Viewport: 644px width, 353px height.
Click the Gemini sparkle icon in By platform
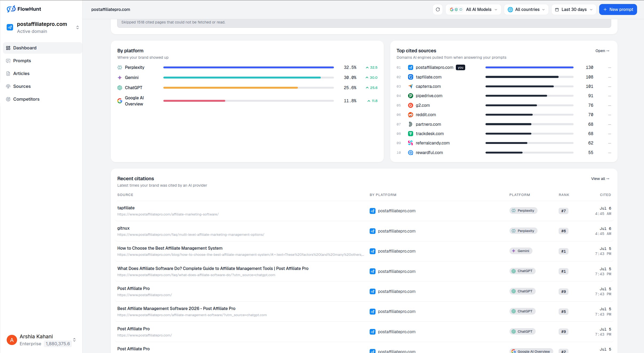pyautogui.click(x=120, y=77)
